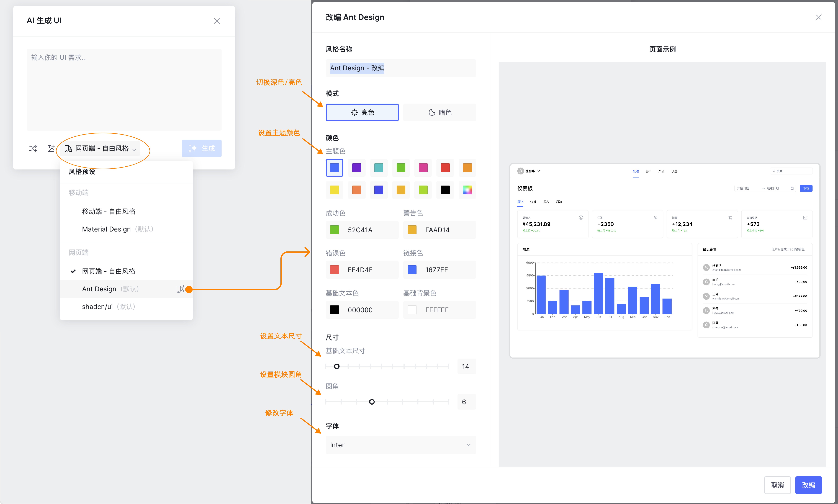Pick the purple theme color swatch
Image resolution: width=838 pixels, height=504 pixels.
point(357,168)
